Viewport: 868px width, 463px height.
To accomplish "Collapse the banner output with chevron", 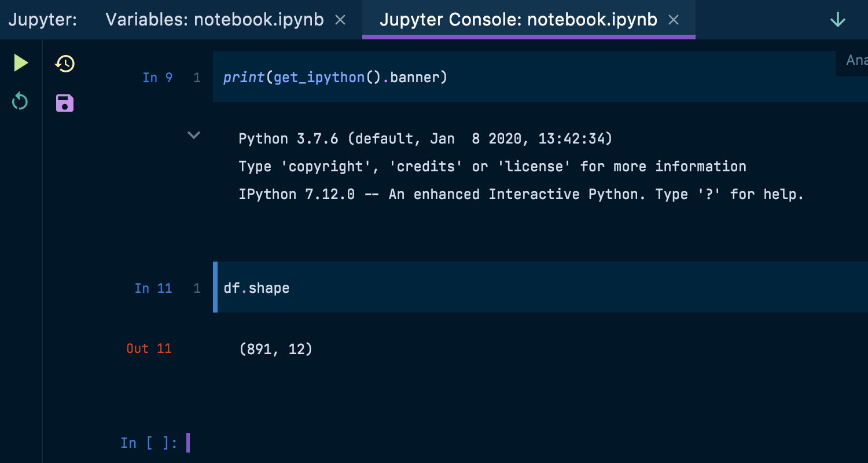I will tap(194, 135).
